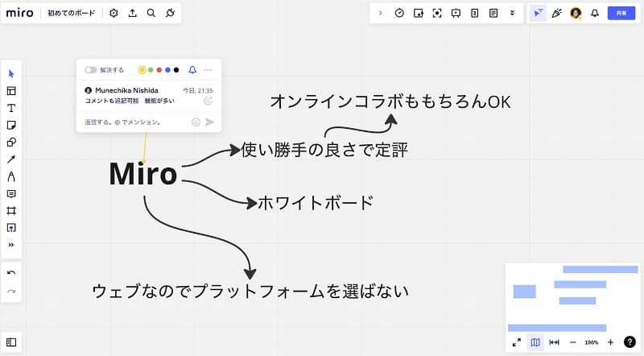Open user profile avatar
The height and width of the screenshot is (356, 644).
click(x=576, y=13)
